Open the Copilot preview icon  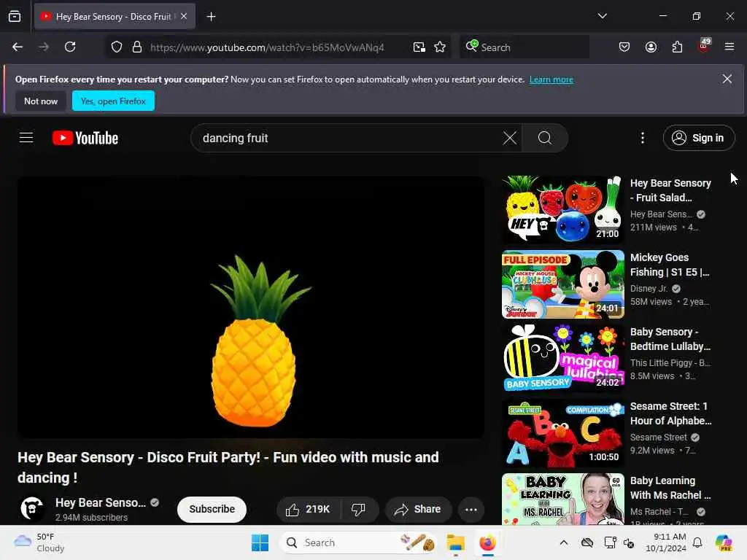click(724, 542)
